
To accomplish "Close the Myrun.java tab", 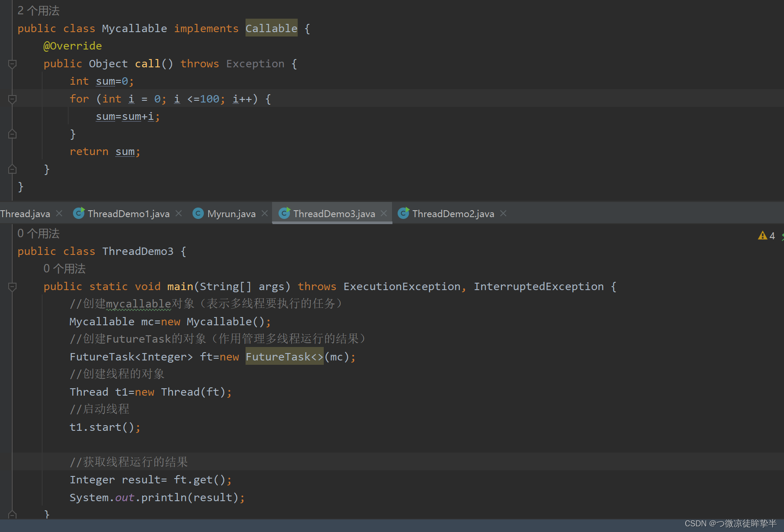I will 265,213.
